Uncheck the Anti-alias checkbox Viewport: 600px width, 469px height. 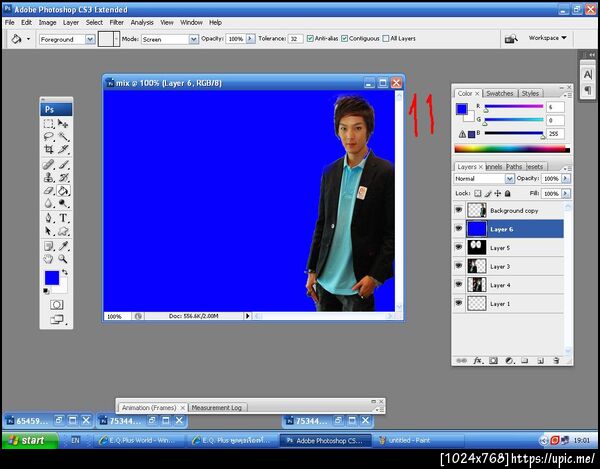(x=310, y=39)
